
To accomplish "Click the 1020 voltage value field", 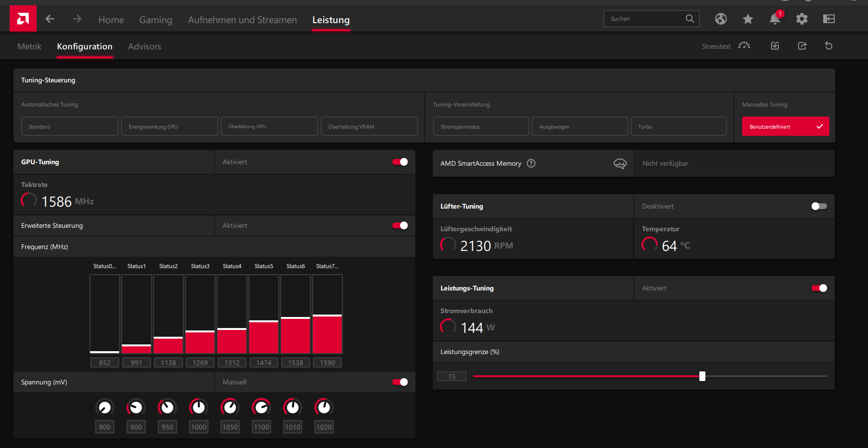I will tap(324, 427).
